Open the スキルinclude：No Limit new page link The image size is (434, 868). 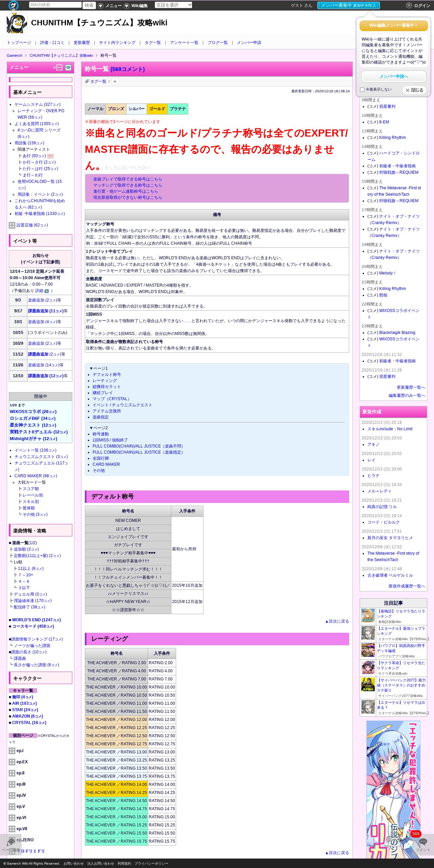(x=390, y=429)
